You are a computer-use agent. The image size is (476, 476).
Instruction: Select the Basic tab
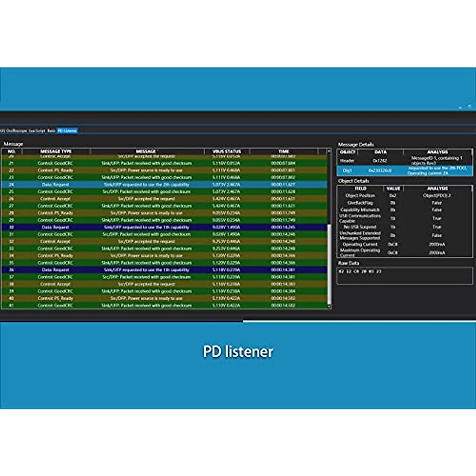(51, 131)
